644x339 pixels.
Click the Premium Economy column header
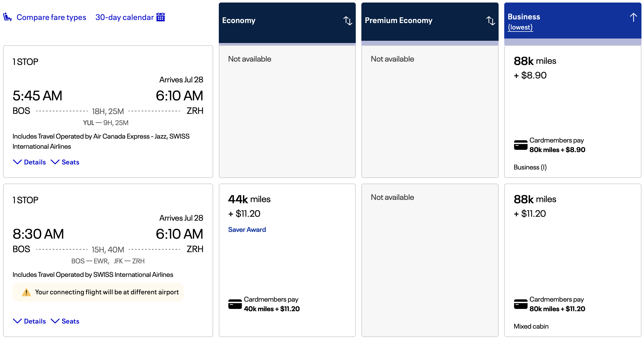point(398,20)
